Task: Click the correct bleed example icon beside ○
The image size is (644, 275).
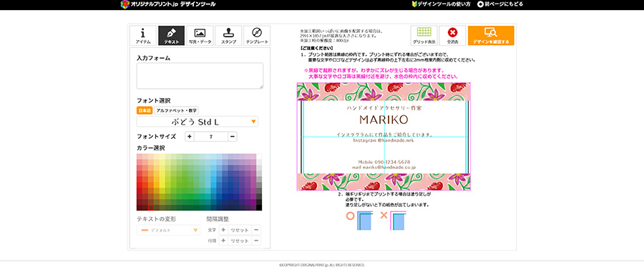Action: (365, 221)
